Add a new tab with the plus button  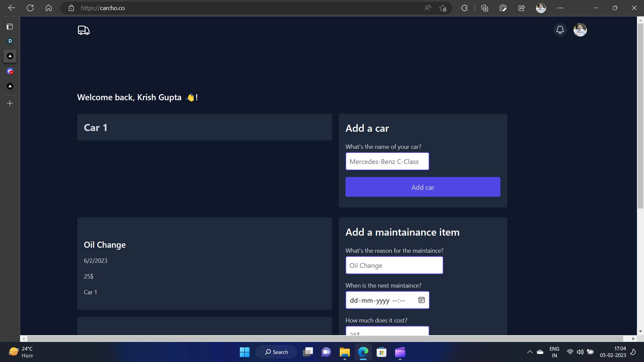[10, 104]
